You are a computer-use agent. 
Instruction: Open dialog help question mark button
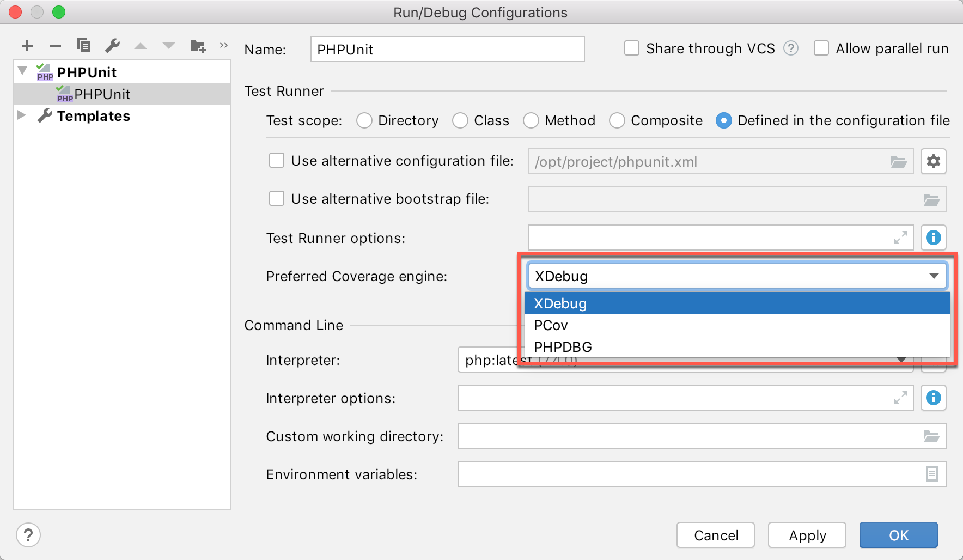tap(28, 535)
